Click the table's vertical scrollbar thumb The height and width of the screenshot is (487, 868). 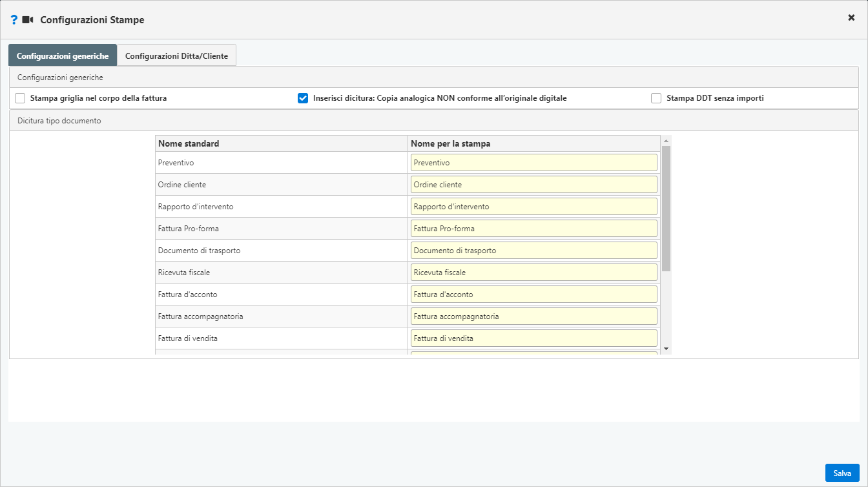[666, 208]
